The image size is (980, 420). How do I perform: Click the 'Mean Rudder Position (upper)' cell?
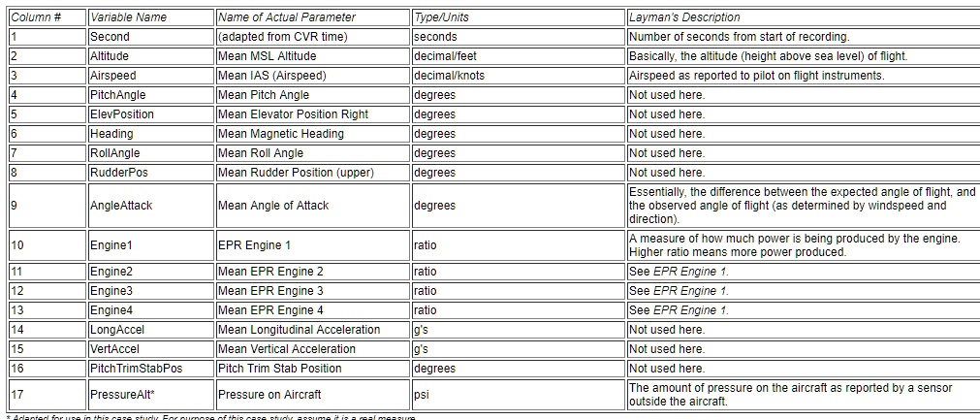pos(313,173)
